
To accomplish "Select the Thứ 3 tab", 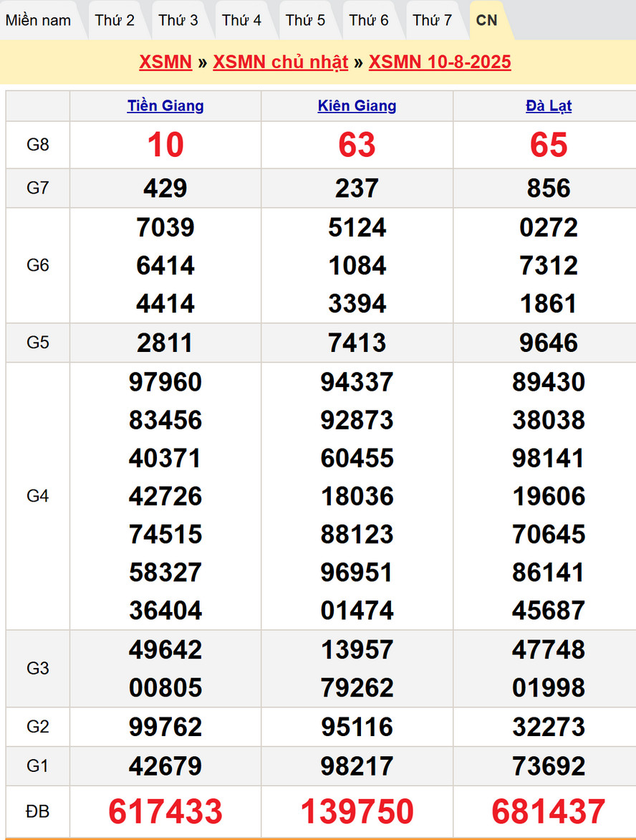I will (178, 20).
